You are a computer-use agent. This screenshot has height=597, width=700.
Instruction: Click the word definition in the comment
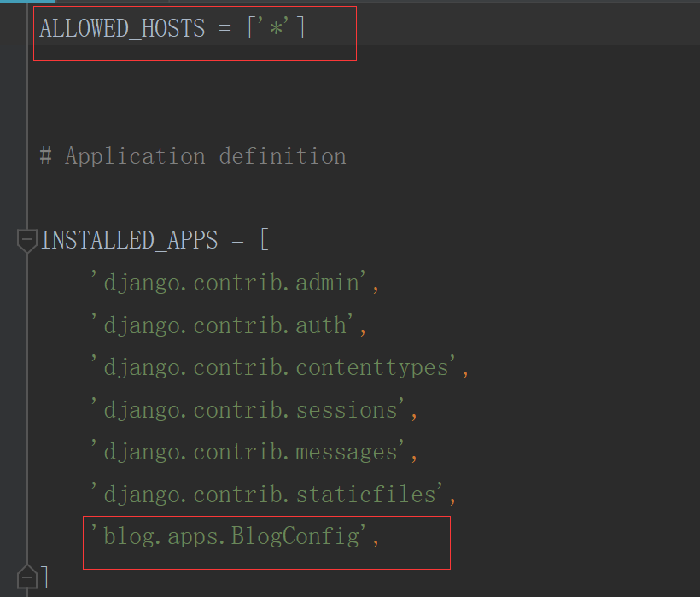point(283,156)
